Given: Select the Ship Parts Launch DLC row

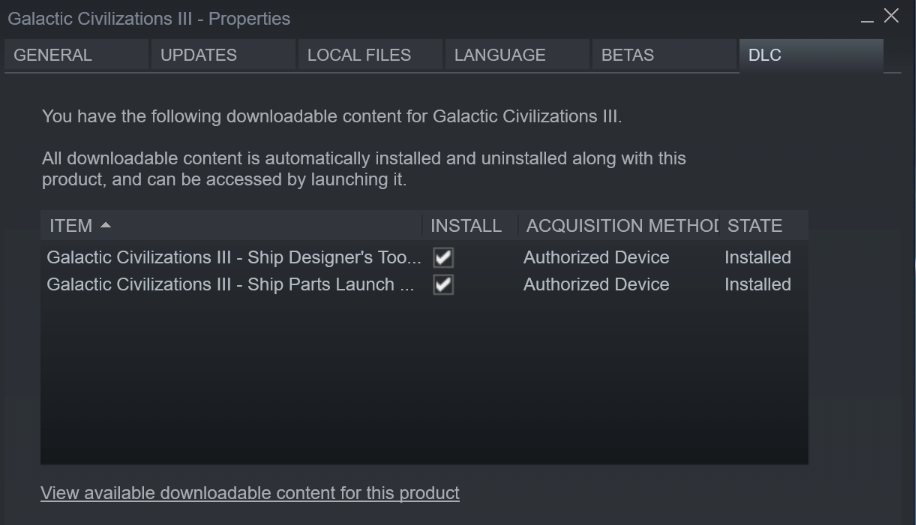Looking at the screenshot, I should pos(230,285).
